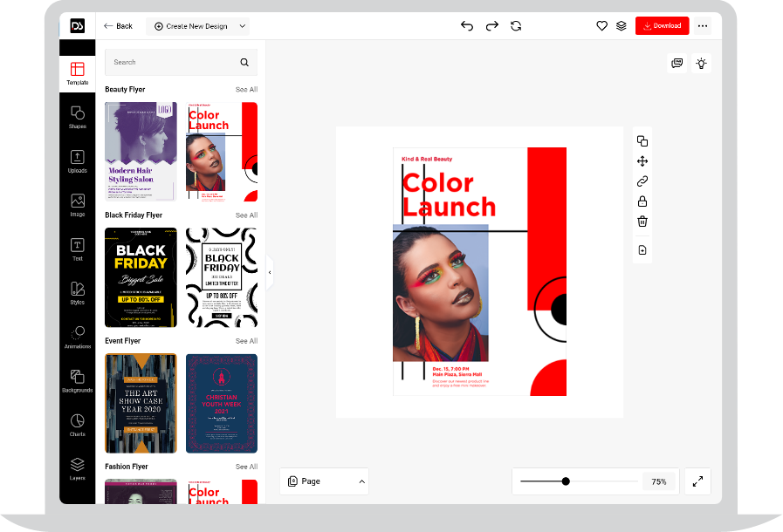The width and height of the screenshot is (783, 532).
Task: Click the refresh/sync icon
Action: pyautogui.click(x=516, y=26)
